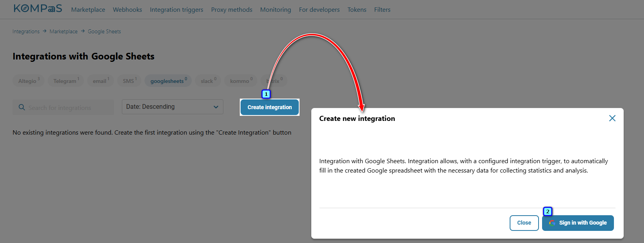The width and height of the screenshot is (644, 243).
Task: Click Create integration button
Action: click(x=269, y=107)
